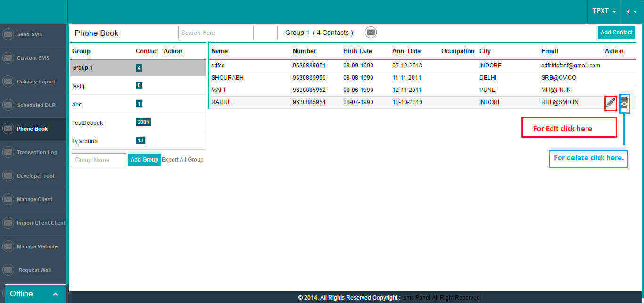Click into the Group Name text box
Screen dimensions: 644x303
98,160
